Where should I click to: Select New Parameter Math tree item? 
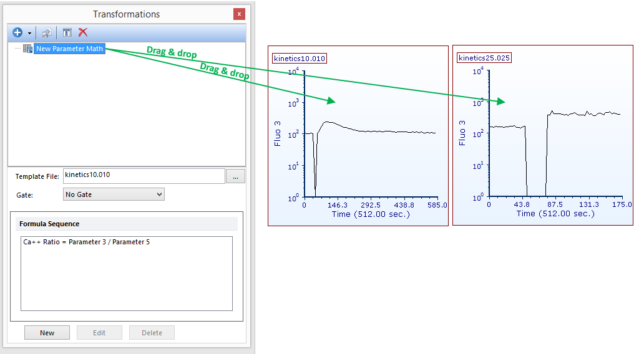[x=69, y=49]
